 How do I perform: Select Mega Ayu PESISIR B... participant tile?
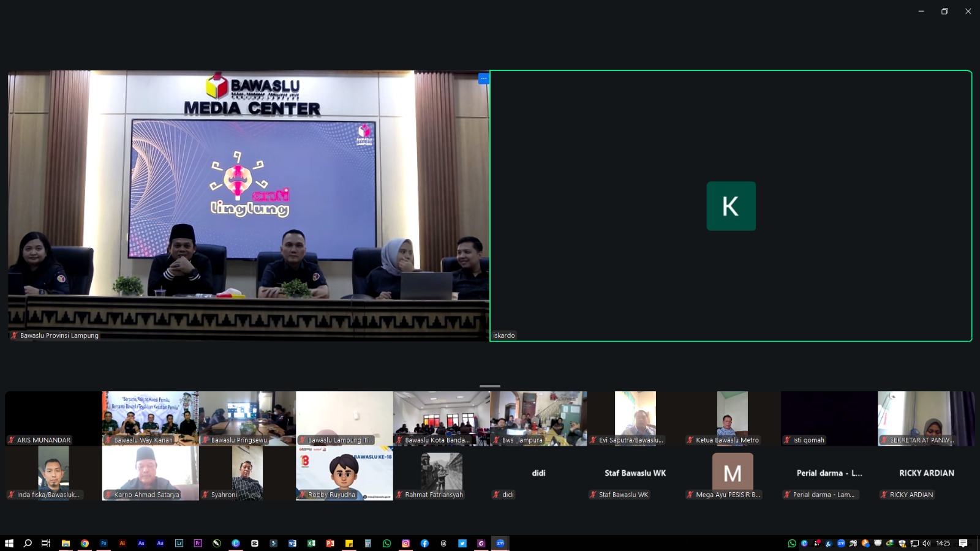pyautogui.click(x=733, y=473)
